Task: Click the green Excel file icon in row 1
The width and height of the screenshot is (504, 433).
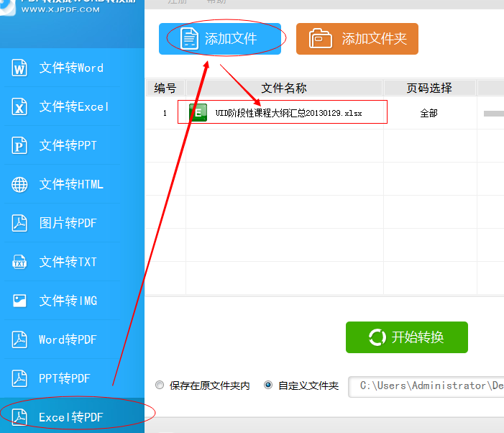Action: pos(198,113)
